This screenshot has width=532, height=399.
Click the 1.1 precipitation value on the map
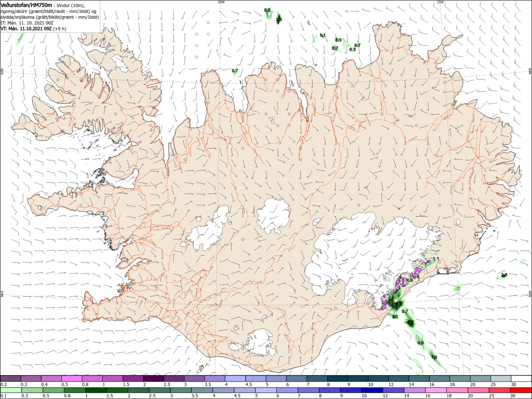323,36
